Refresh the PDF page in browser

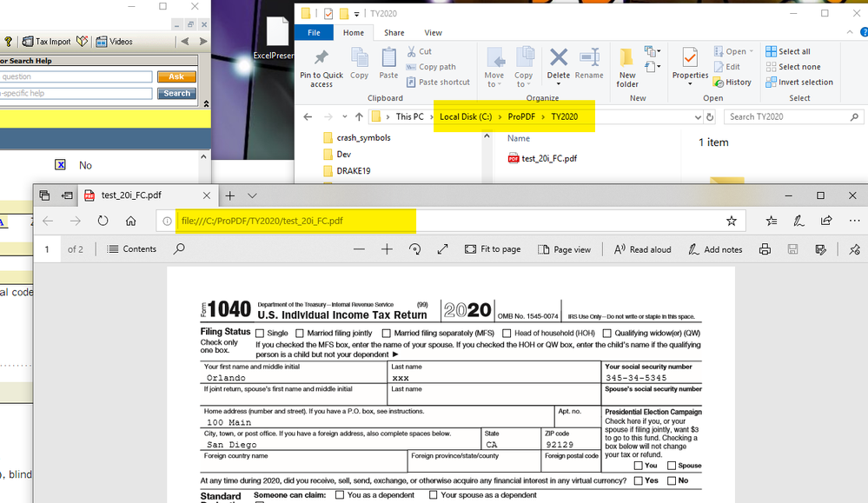coord(103,222)
